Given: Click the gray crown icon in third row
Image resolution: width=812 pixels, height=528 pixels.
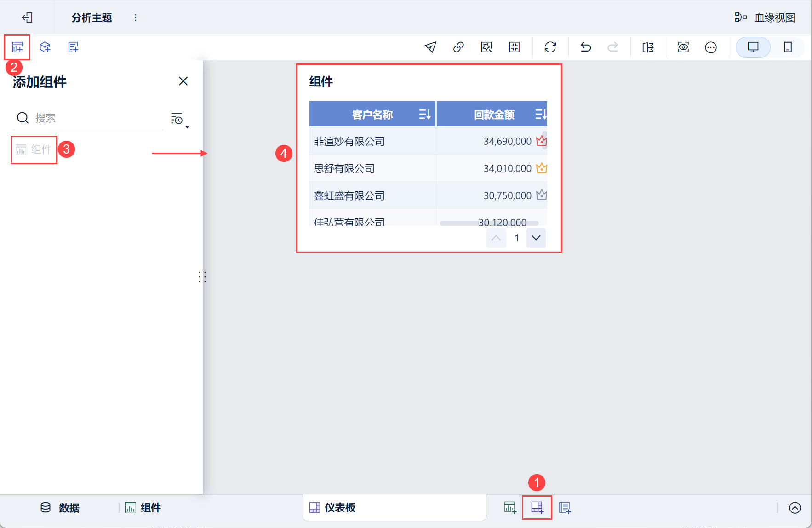Looking at the screenshot, I should pyautogui.click(x=542, y=195).
